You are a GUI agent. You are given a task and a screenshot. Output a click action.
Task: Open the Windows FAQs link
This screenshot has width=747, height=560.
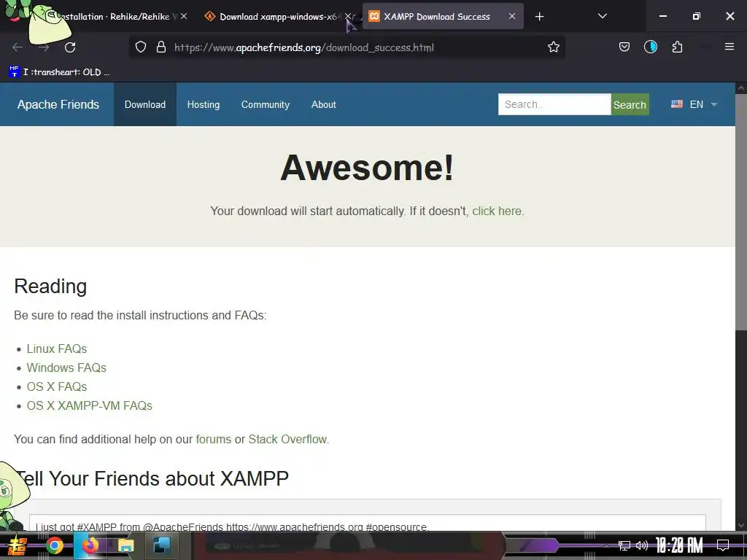pos(66,367)
